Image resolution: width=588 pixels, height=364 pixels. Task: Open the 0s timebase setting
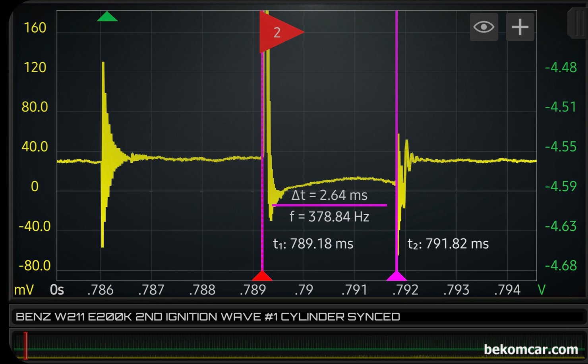tap(57, 290)
